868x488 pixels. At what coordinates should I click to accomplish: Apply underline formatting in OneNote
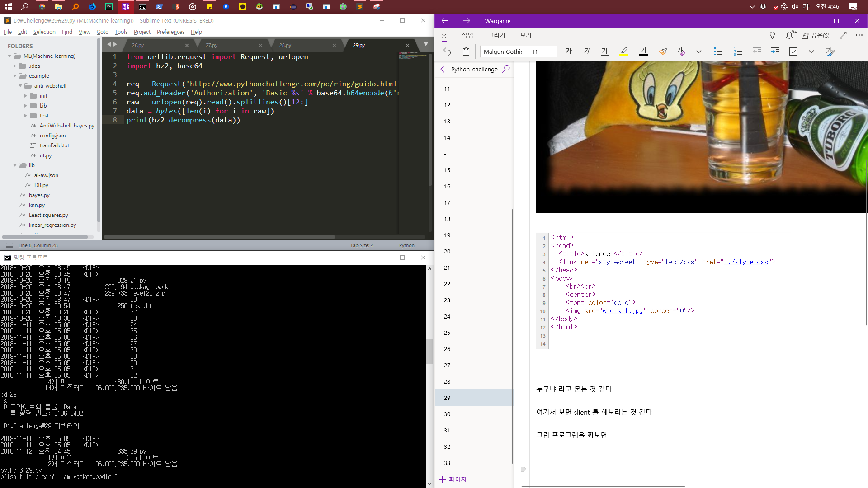coord(605,52)
